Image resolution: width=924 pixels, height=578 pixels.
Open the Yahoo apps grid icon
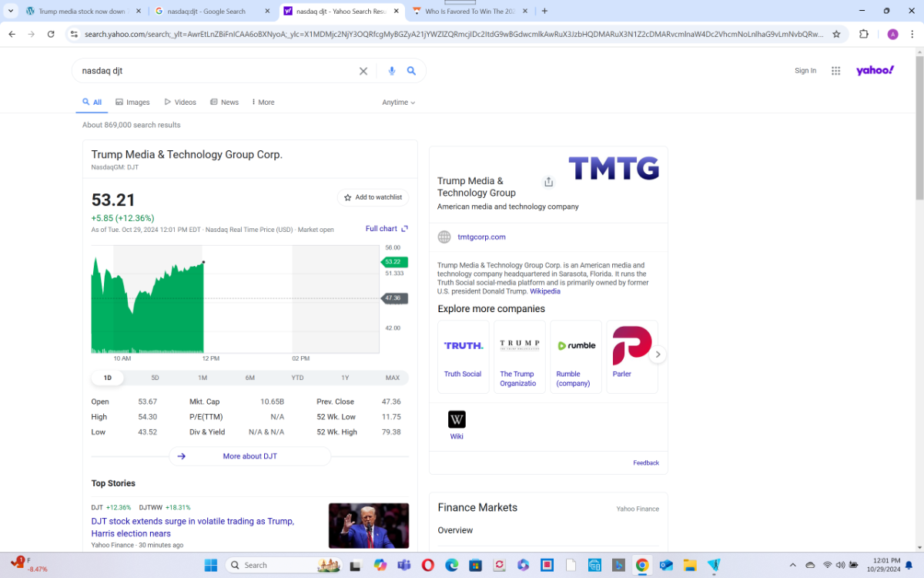835,71
